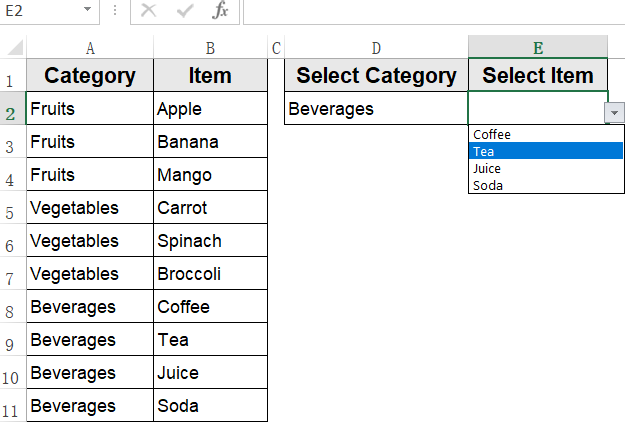The image size is (625, 422).
Task: Select column A header
Action: (90, 47)
